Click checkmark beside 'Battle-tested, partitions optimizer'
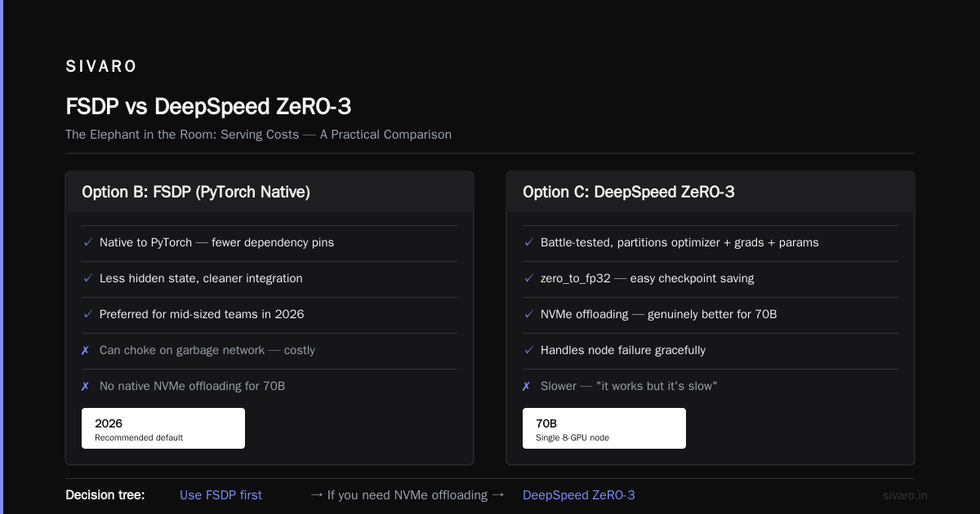Viewport: 980px width, 514px height. pos(528,242)
